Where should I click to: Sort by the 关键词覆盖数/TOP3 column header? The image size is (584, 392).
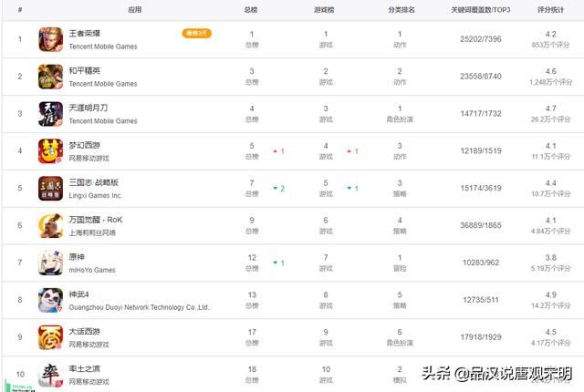481,10
